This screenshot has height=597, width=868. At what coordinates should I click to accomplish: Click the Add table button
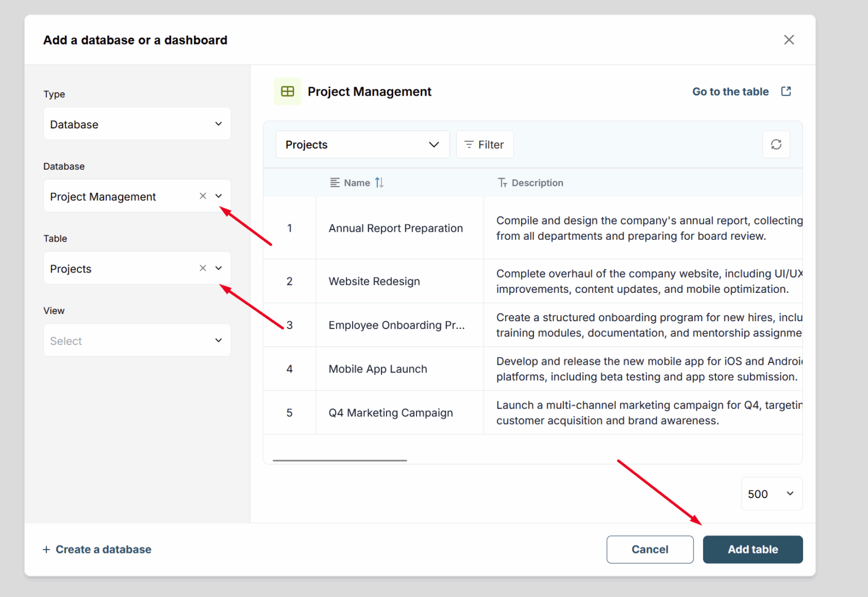click(753, 549)
